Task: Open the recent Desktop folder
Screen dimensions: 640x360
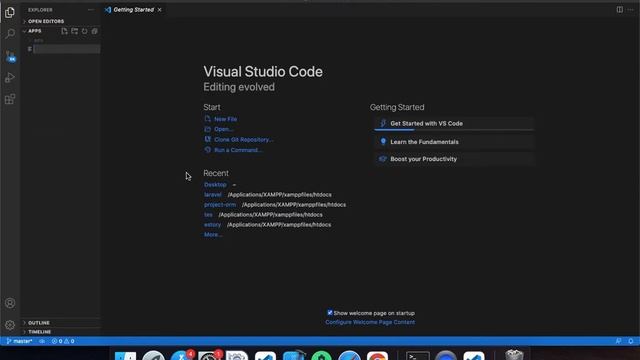Action: (x=215, y=185)
